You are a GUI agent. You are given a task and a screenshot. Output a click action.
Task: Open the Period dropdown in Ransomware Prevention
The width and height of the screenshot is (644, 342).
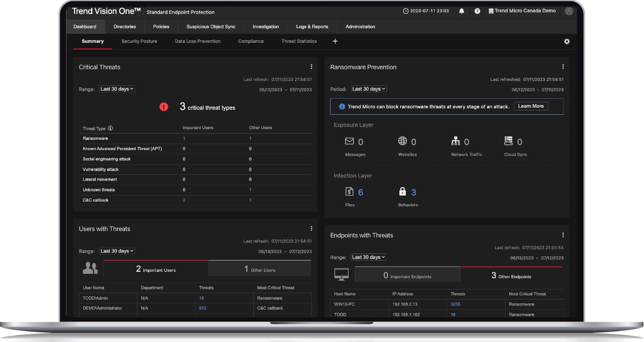369,89
